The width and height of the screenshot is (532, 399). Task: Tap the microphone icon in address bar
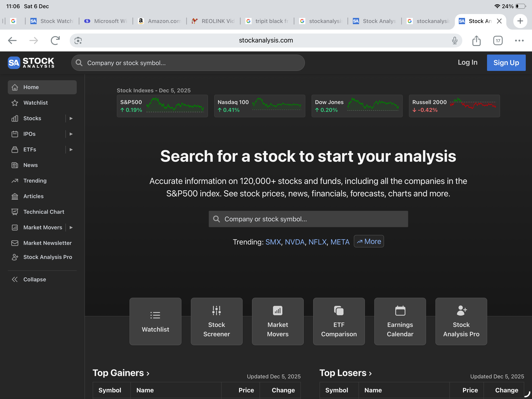click(x=454, y=41)
